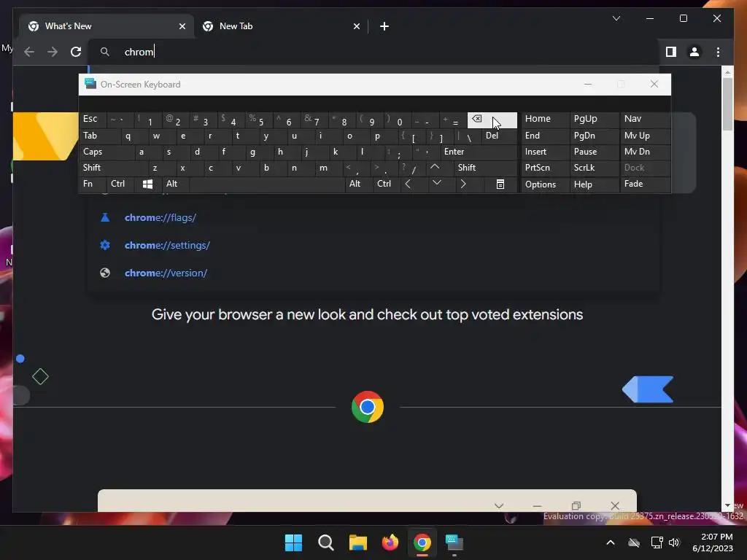Click the Nav key on the On-Screen Keyboard
Image resolution: width=747 pixels, height=560 pixels.
[x=646, y=119]
